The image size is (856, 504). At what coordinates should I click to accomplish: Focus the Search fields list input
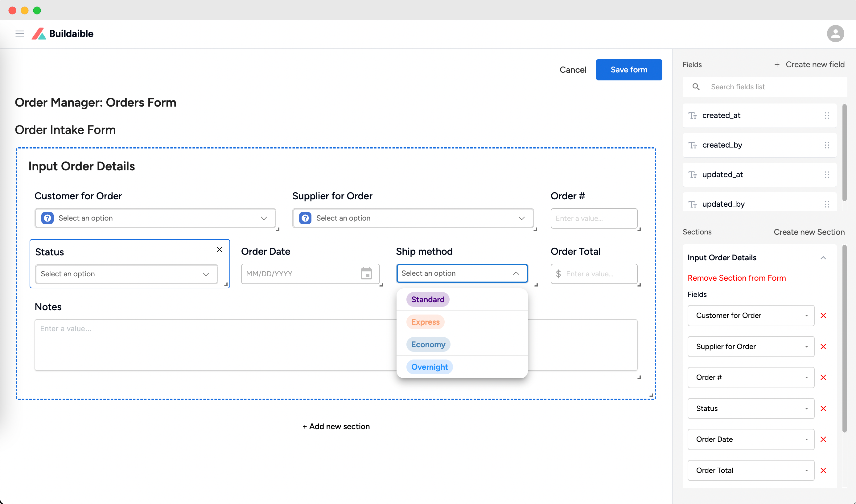[x=765, y=87]
